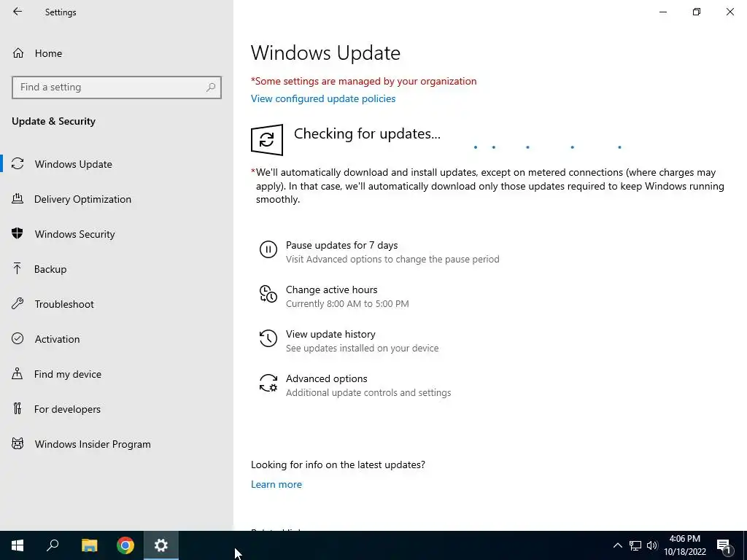Click the Troubleshoot wrench icon
747x560 pixels.
coord(18,304)
